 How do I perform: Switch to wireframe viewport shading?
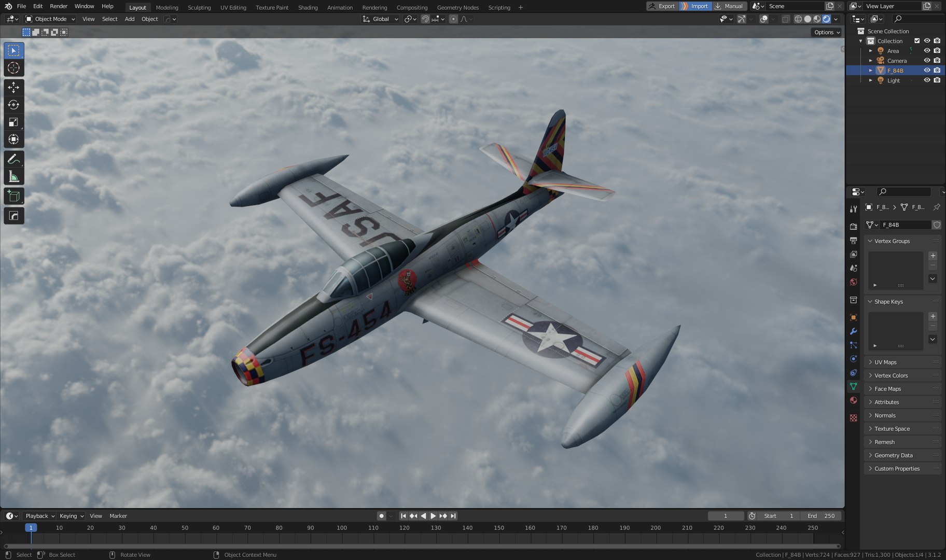pyautogui.click(x=798, y=19)
